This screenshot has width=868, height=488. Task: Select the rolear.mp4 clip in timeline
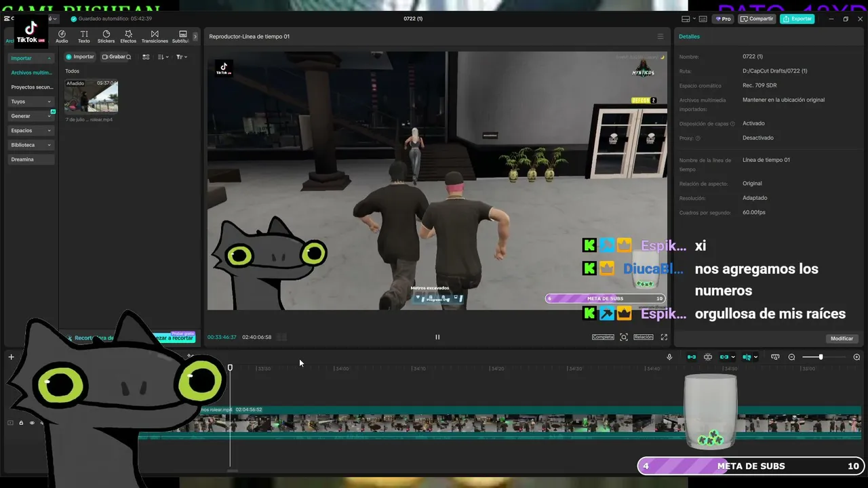pyautogui.click(x=498, y=423)
